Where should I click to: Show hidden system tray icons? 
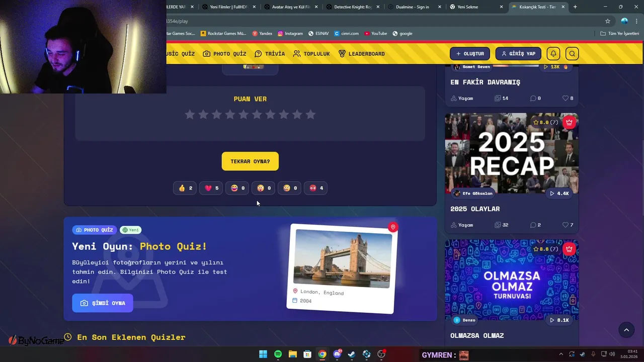tap(561, 354)
